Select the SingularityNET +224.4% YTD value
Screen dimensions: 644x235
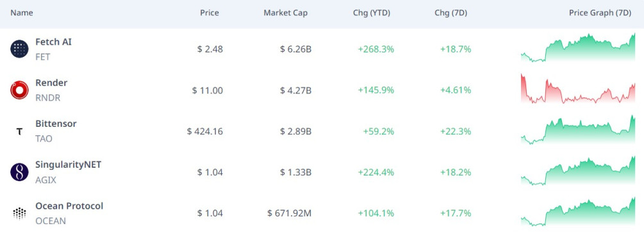tap(376, 172)
